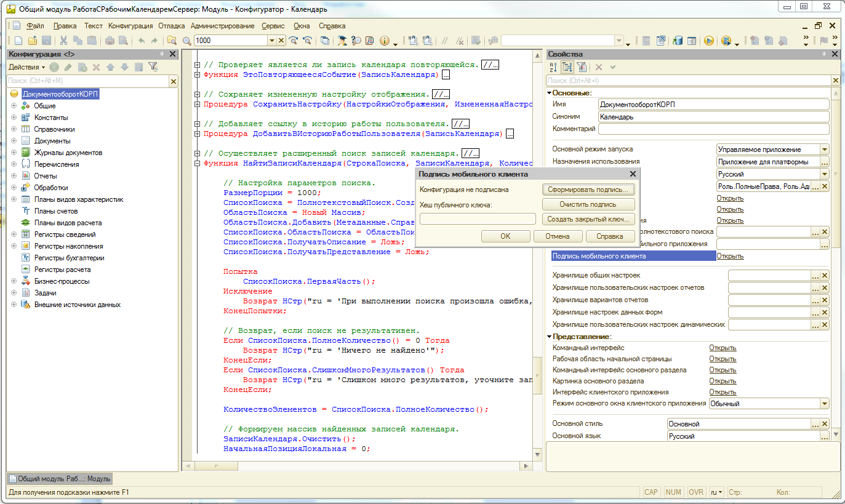Click the filter icon in Конфигурация panel
The image size is (845, 504).
click(153, 67)
